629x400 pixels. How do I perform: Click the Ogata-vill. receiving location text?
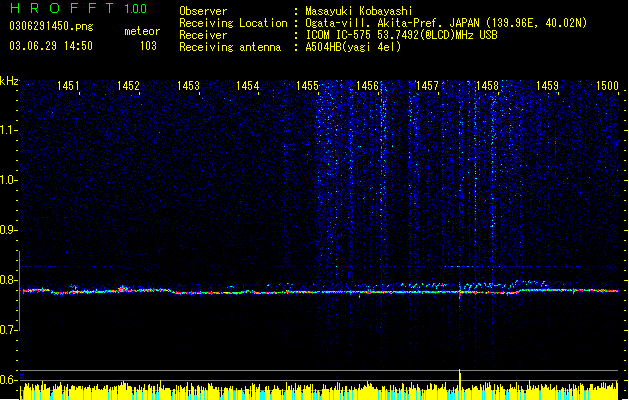446,23
